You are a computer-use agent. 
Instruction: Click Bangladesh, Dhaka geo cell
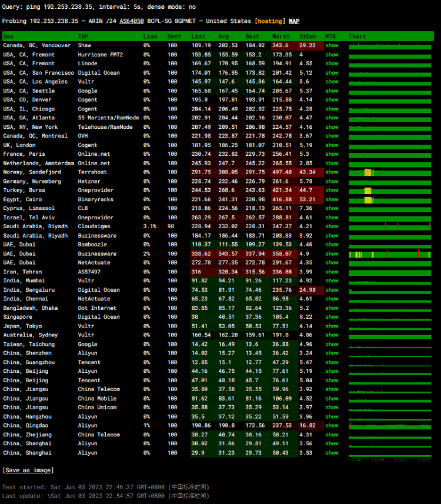(31, 308)
